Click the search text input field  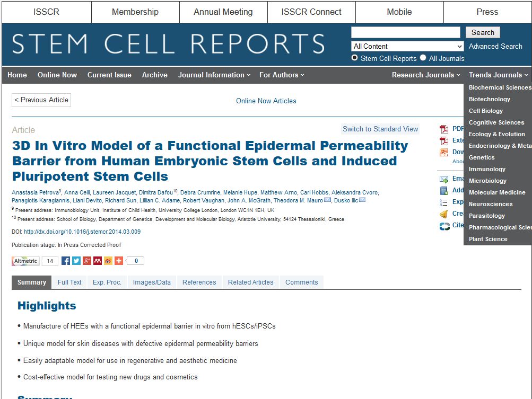[406, 32]
